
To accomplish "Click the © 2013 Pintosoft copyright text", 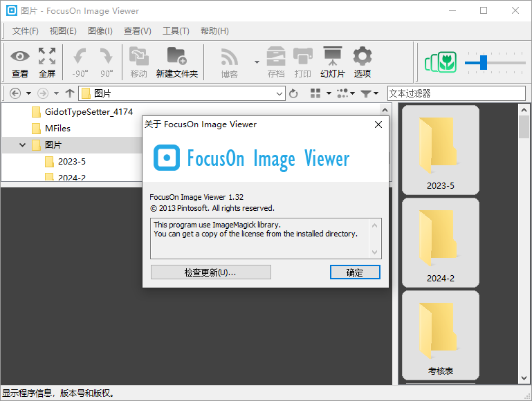I will (x=212, y=208).
